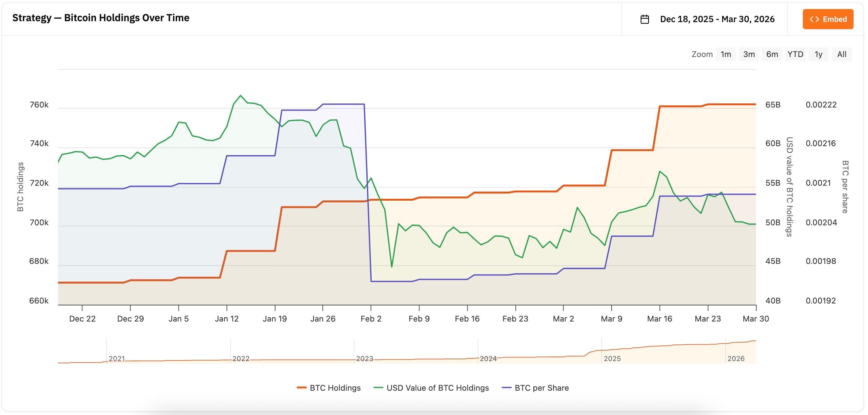
Task: Toggle BTC Holdings series in legend
Action: [335, 388]
